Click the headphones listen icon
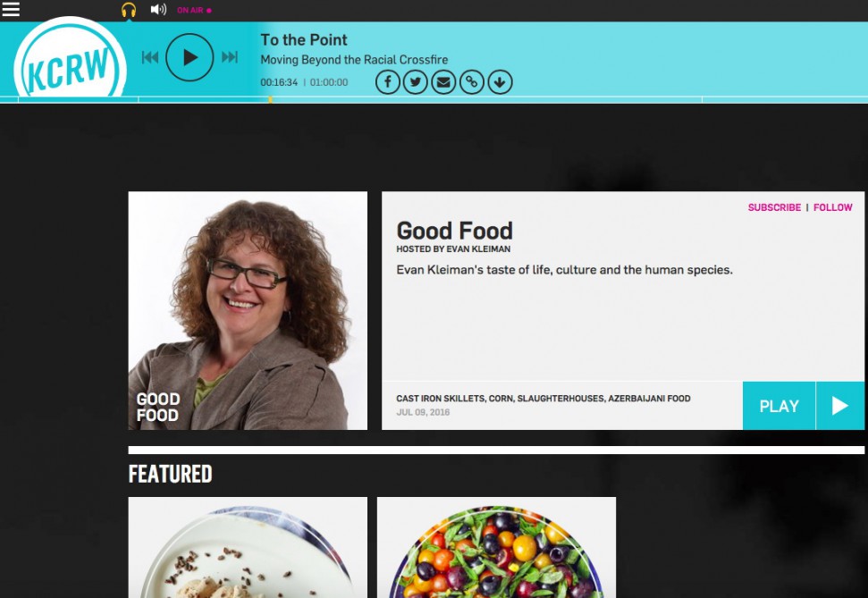The width and height of the screenshot is (868, 598). tap(129, 10)
